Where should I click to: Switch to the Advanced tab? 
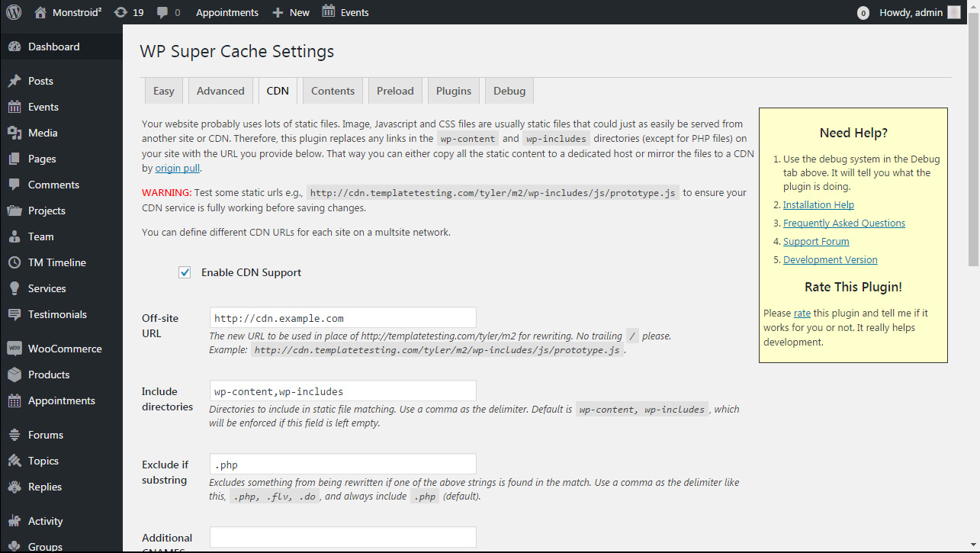pyautogui.click(x=220, y=91)
